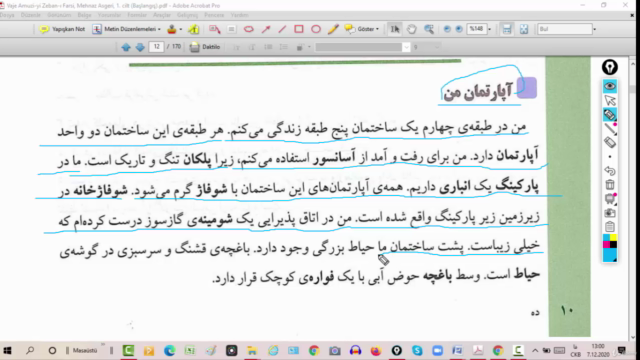The height and width of the screenshot is (360, 640).
Task: Activate the hand pan tool
Action: coord(411,29)
